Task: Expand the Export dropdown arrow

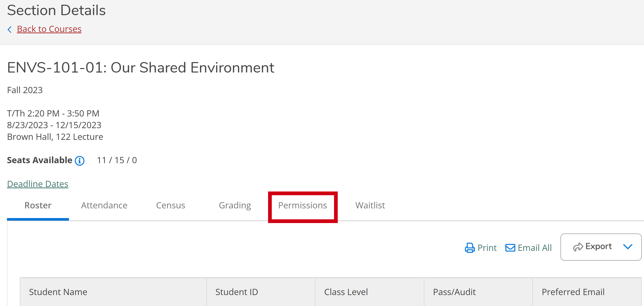Action: pos(627,247)
